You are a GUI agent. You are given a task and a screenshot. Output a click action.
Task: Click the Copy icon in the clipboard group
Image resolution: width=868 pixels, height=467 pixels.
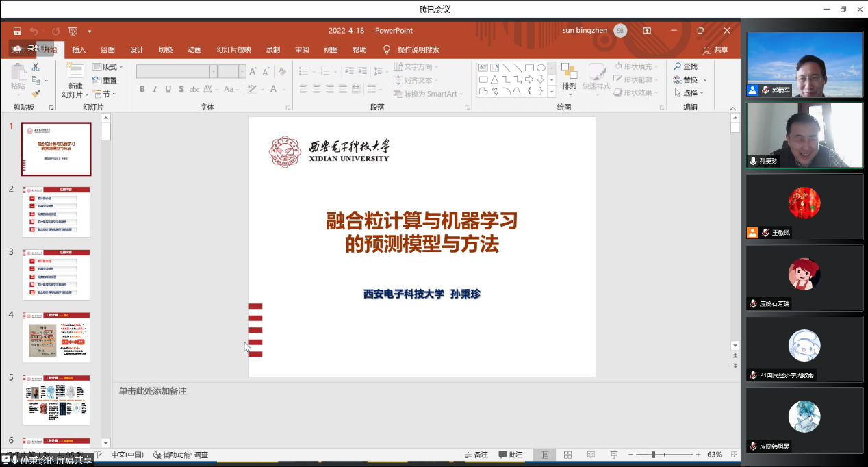click(36, 80)
